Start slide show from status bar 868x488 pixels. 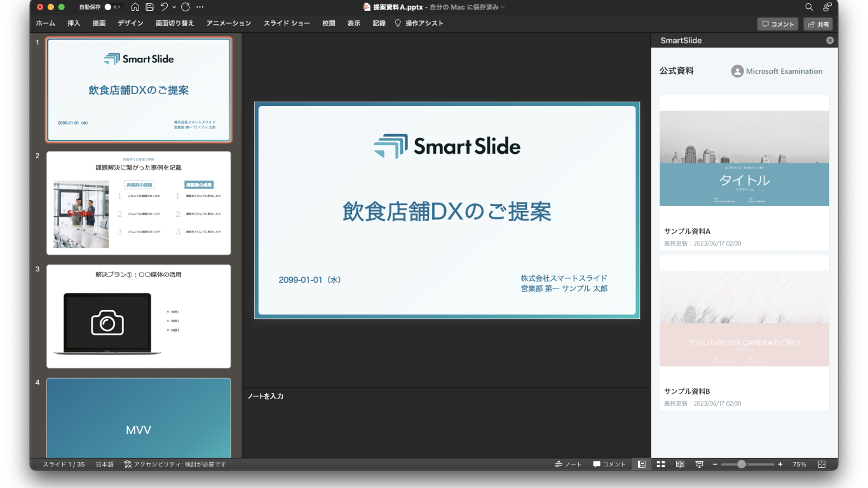(699, 464)
